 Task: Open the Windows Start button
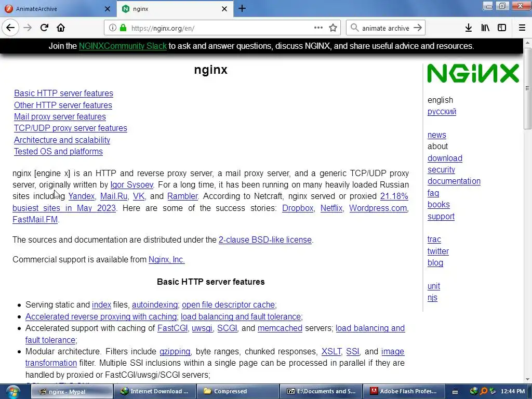pyautogui.click(x=12, y=392)
